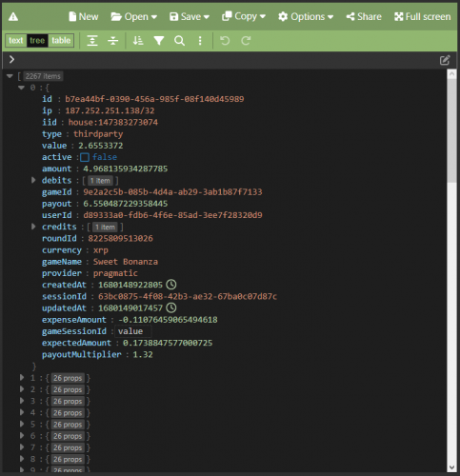Collapse the root array arrow
460x476 pixels.
pyautogui.click(x=10, y=76)
